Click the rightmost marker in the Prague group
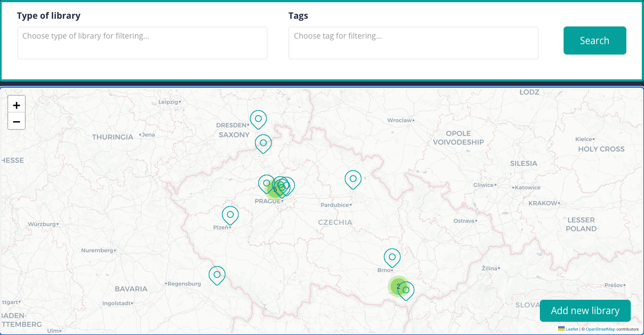644x335 pixels. (288, 185)
